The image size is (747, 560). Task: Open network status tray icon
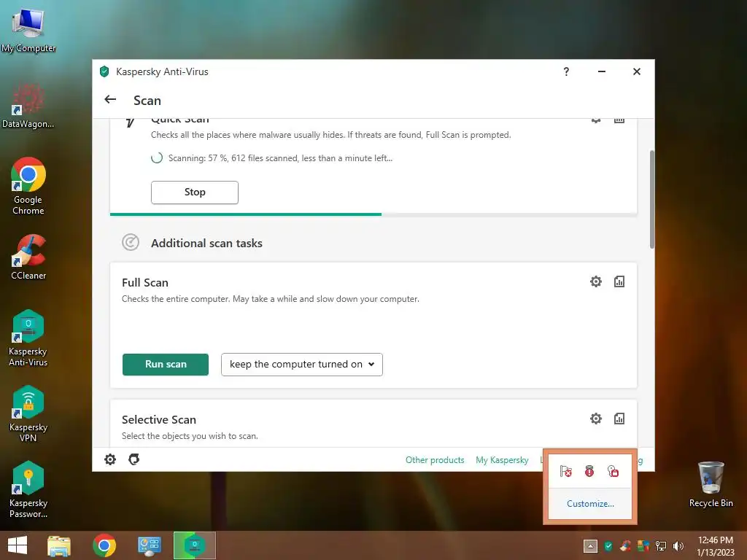coord(661,545)
